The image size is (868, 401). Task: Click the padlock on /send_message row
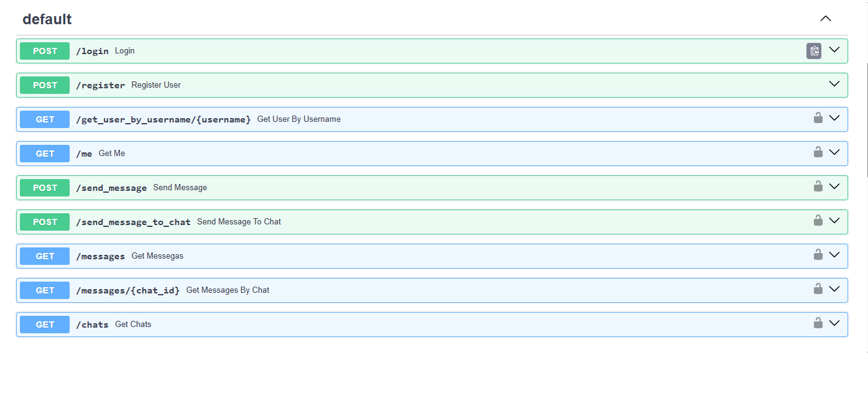(x=818, y=186)
